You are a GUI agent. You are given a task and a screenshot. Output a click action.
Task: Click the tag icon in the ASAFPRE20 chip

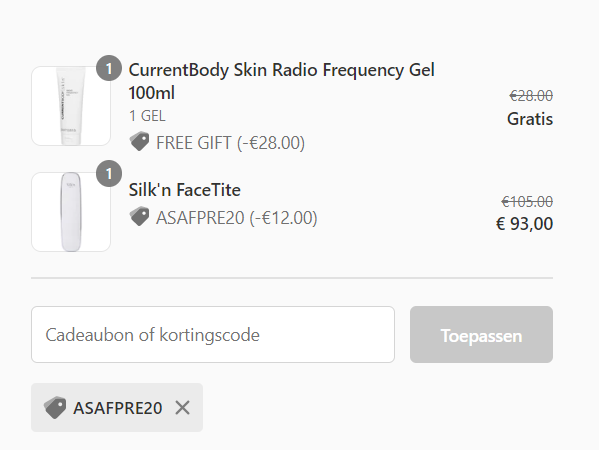[55, 407]
